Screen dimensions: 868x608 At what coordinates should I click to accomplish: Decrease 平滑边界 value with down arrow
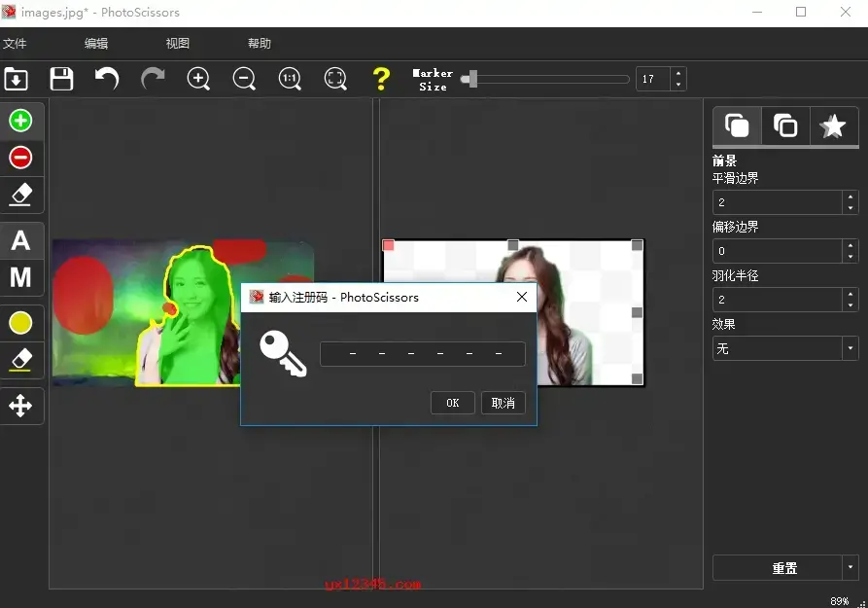(851, 208)
